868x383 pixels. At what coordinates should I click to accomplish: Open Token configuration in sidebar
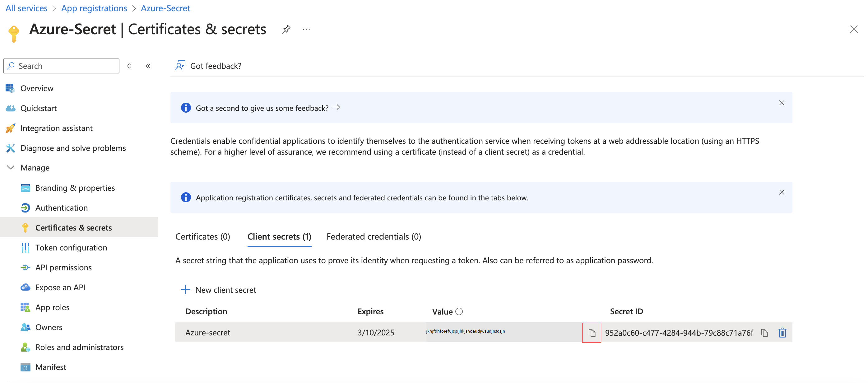71,247
